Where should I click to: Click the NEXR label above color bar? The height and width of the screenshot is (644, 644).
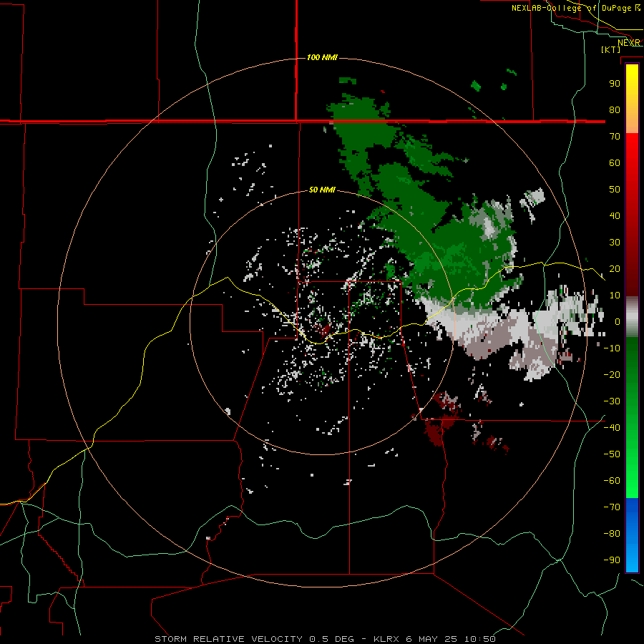pos(629,43)
